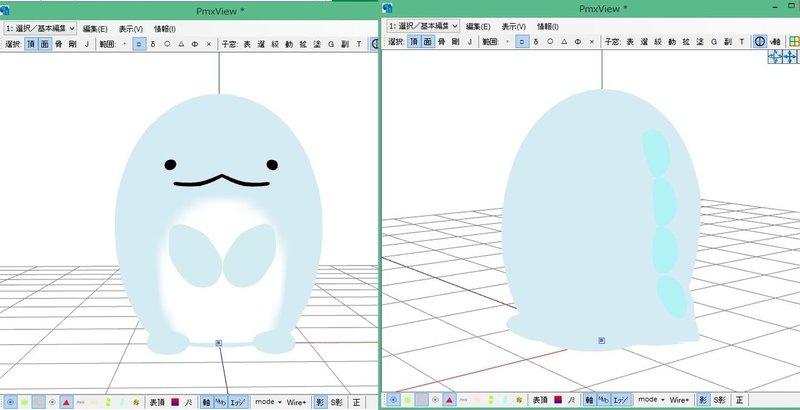800x410 pixels.
Task: Toggle face (面) selection in right window
Action: click(428, 42)
